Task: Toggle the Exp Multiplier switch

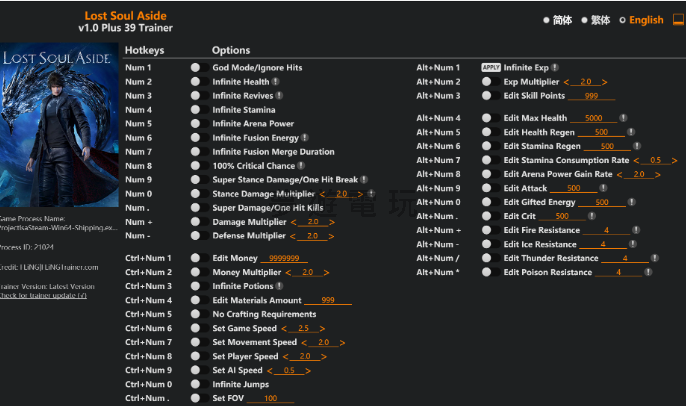Action: 490,81
